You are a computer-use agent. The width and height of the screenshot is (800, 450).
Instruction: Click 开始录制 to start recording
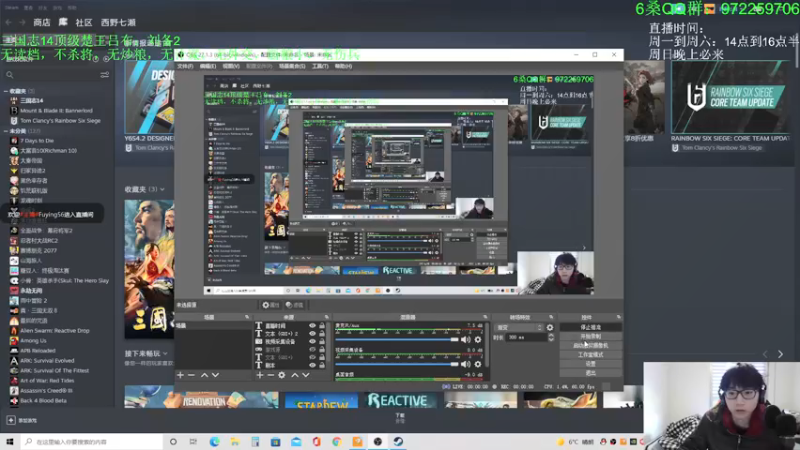pyautogui.click(x=590, y=337)
